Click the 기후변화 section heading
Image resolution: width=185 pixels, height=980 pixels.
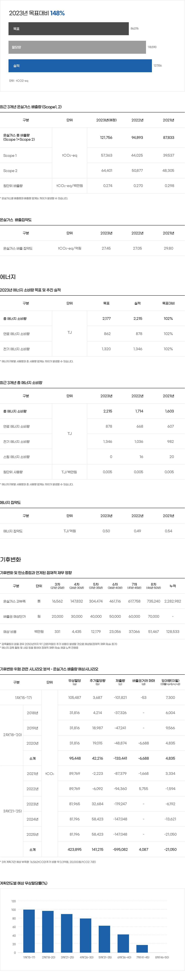(11, 560)
